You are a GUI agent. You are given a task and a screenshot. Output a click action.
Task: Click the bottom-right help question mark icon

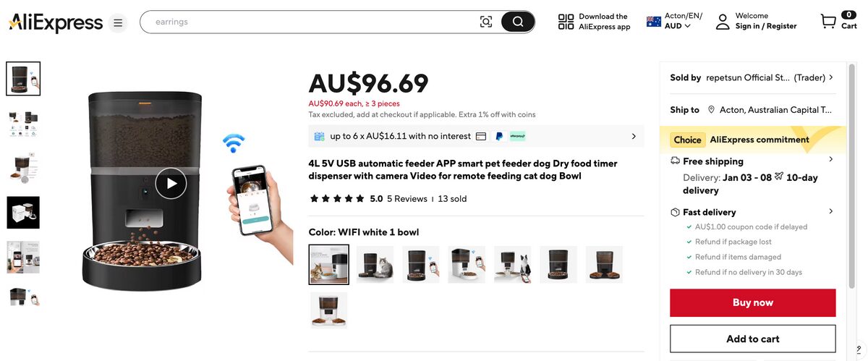coord(858,351)
